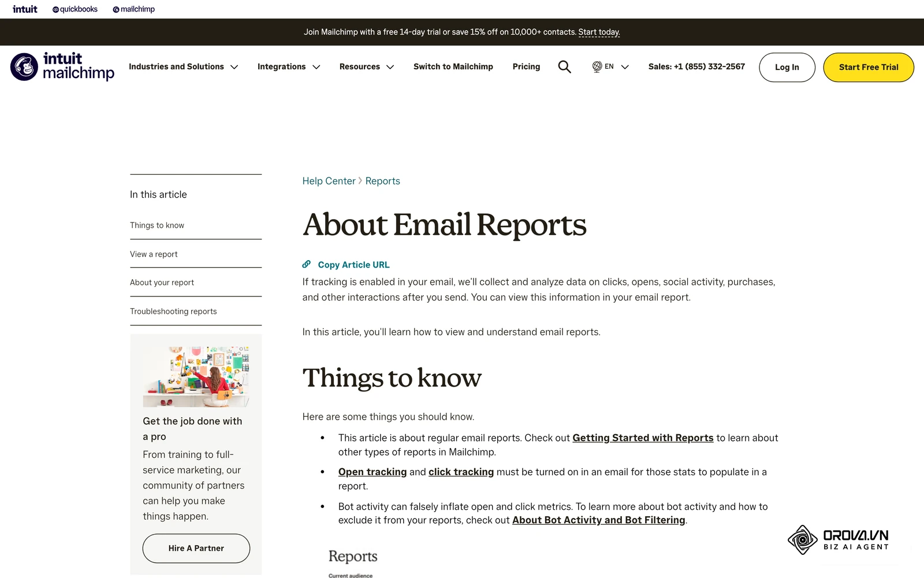924x578 pixels.
Task: Call the Sales phone number link
Action: coord(696,67)
